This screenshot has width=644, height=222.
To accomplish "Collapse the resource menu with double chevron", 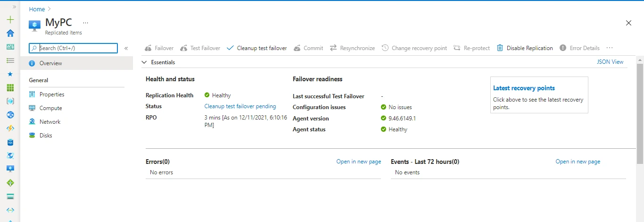I will tap(126, 48).
